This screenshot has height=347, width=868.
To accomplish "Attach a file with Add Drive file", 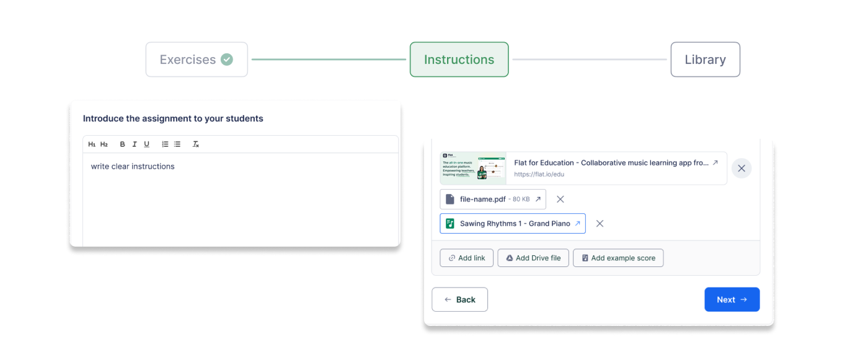I will [x=533, y=258].
